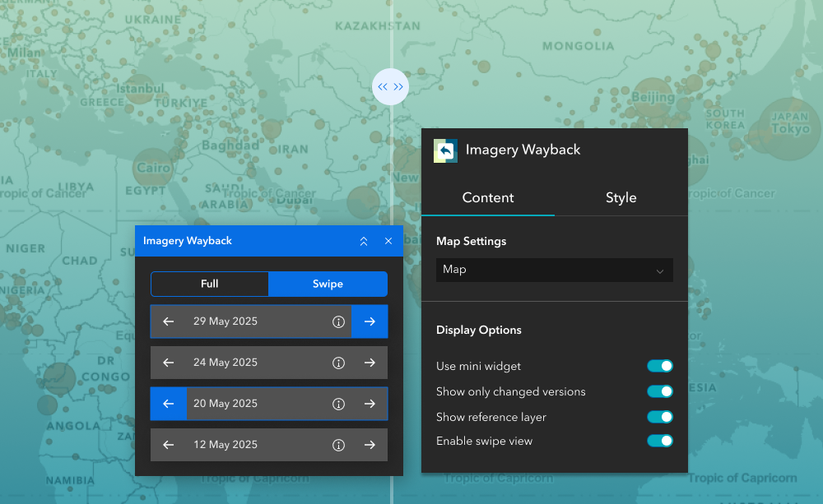This screenshot has height=504, width=823.
Task: Open info for 20 May 2025 version
Action: [338, 404]
